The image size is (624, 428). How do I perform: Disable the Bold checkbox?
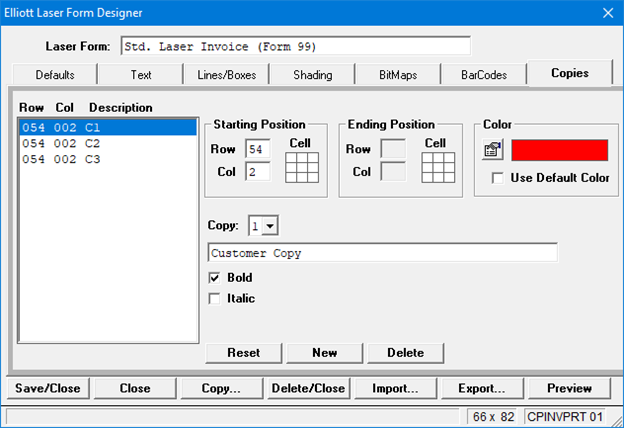click(214, 278)
